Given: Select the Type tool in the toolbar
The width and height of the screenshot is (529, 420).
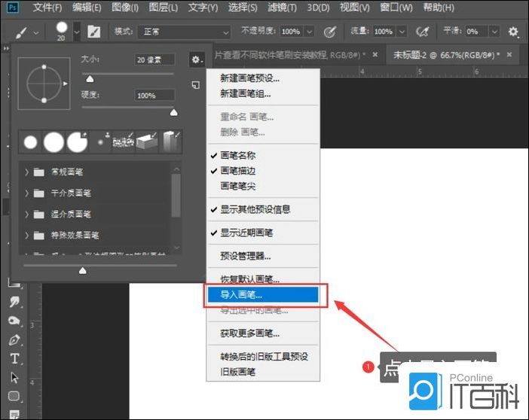Looking at the screenshot, I should [x=14, y=358].
